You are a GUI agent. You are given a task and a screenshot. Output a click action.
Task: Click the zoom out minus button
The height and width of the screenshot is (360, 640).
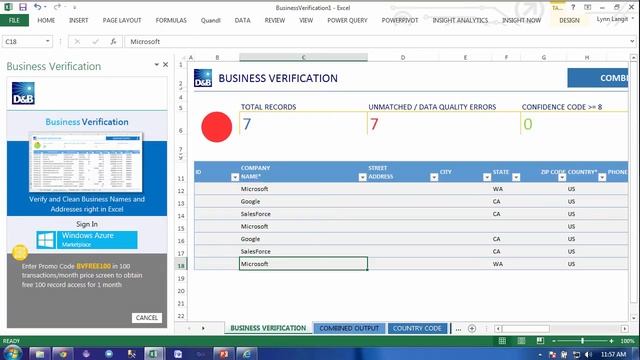[554, 341]
